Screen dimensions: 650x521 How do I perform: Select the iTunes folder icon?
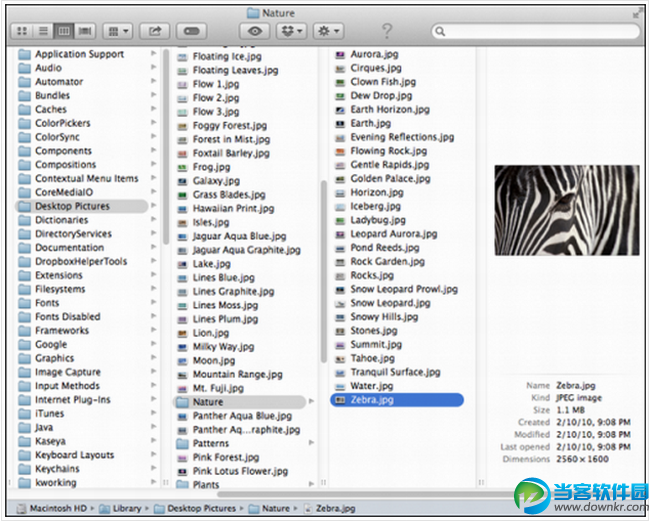click(24, 414)
